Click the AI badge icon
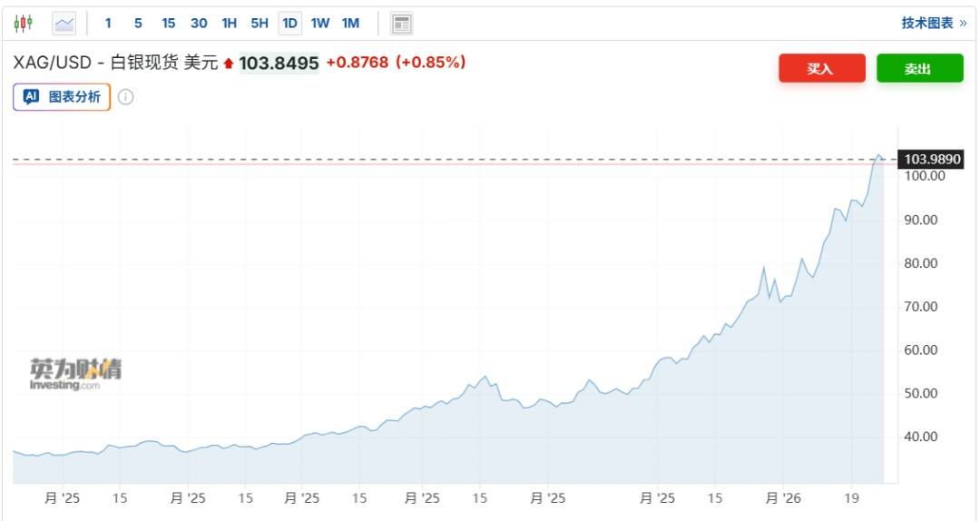This screenshot has width=980, height=521. (x=31, y=97)
